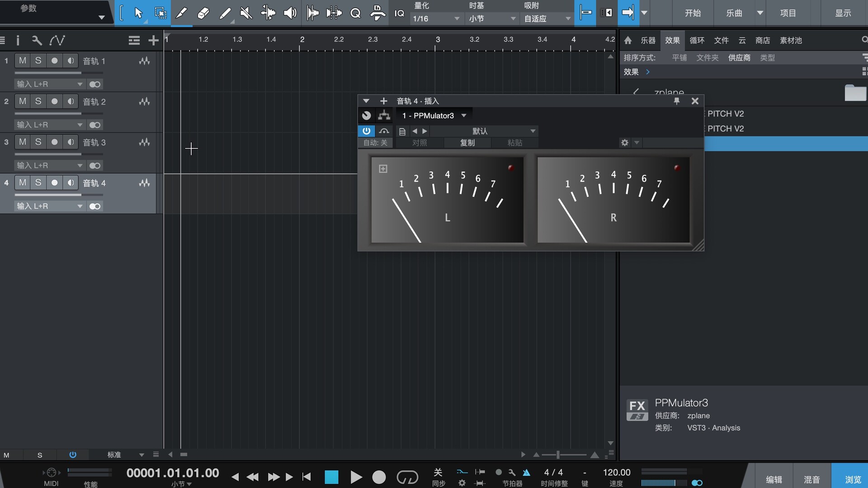Solo 音轨 2
Image resolution: width=868 pixels, height=488 pixels.
coord(38,101)
